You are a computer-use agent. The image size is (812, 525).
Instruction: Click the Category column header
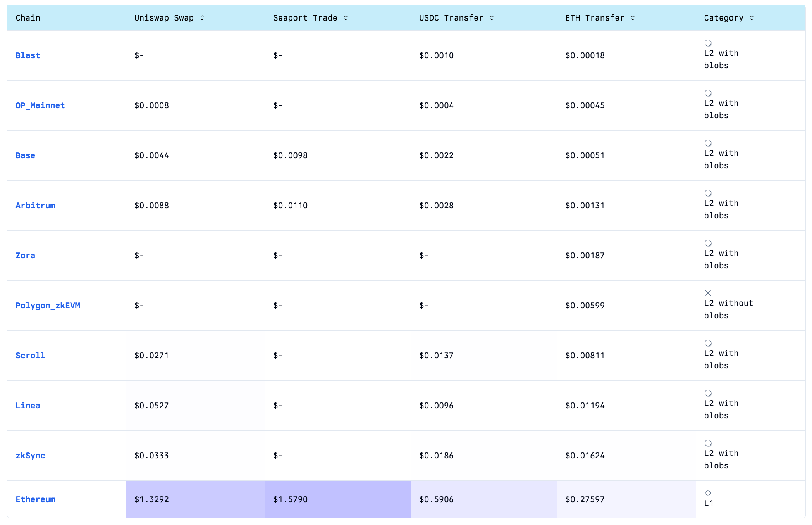coord(724,18)
